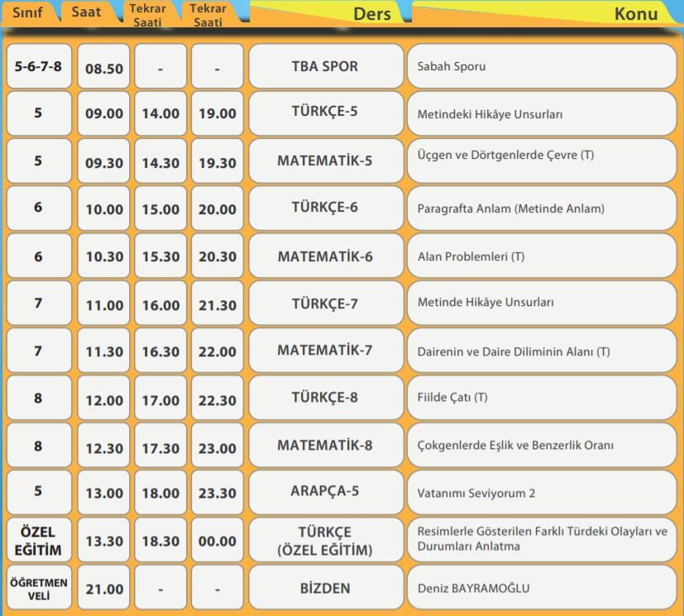Select the 11.00 time cell
684x616 pixels.
tap(104, 303)
